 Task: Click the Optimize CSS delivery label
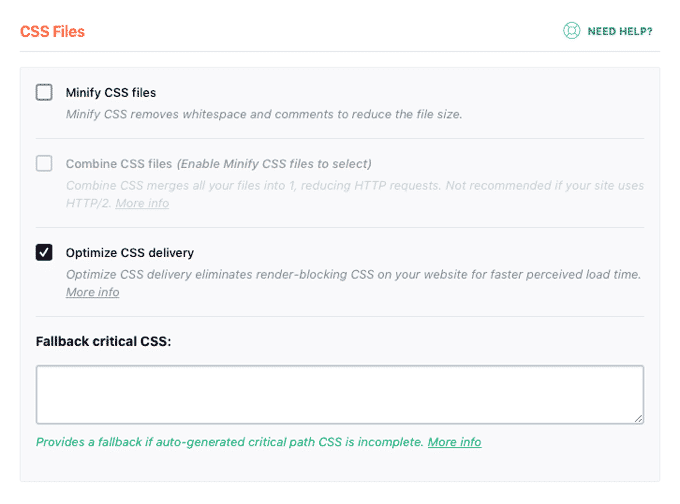[130, 252]
